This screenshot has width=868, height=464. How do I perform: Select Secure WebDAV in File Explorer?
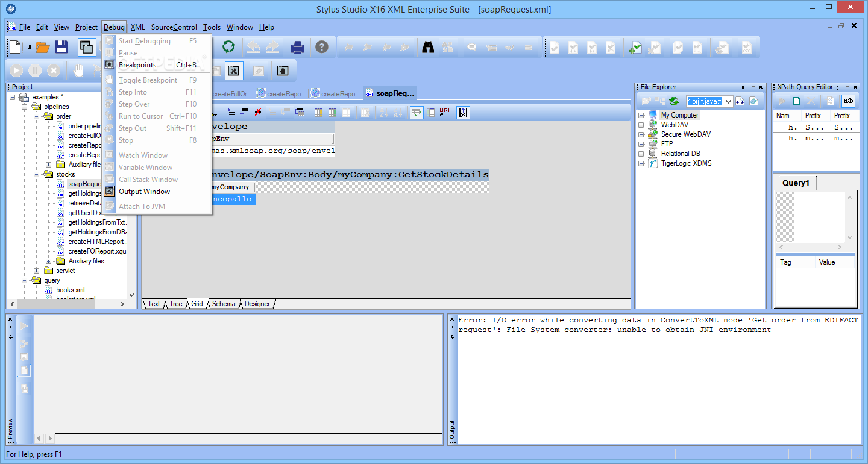coord(686,134)
